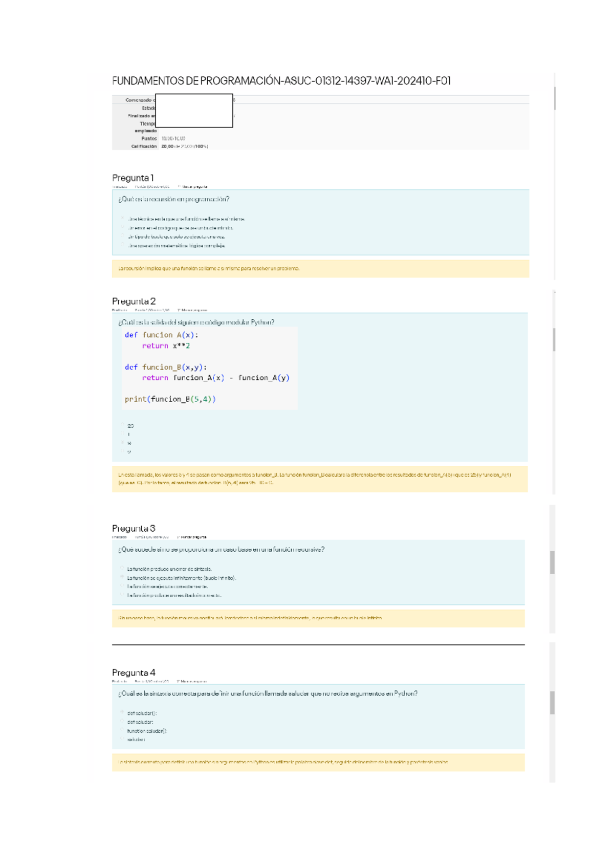Viewport: 614px width, 868px height.
Task: Select 'La función se ejecuta infinitamente (bucle infinito)'
Action: pyautogui.click(x=123, y=578)
